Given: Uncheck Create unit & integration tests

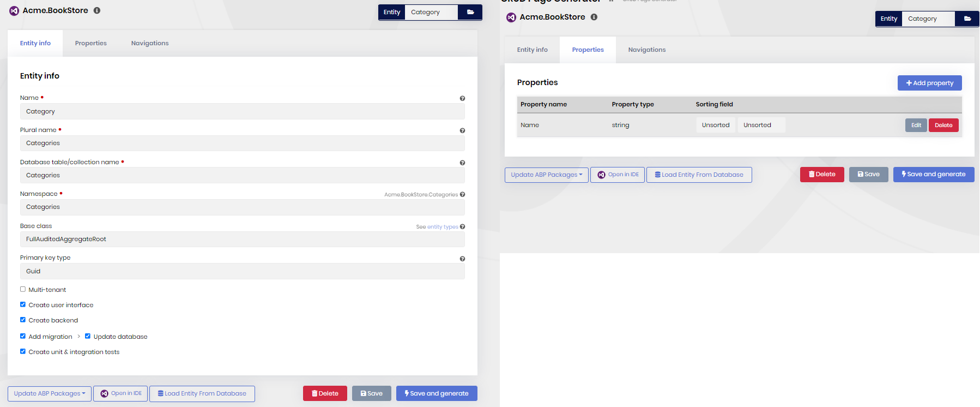Looking at the screenshot, I should click(23, 351).
